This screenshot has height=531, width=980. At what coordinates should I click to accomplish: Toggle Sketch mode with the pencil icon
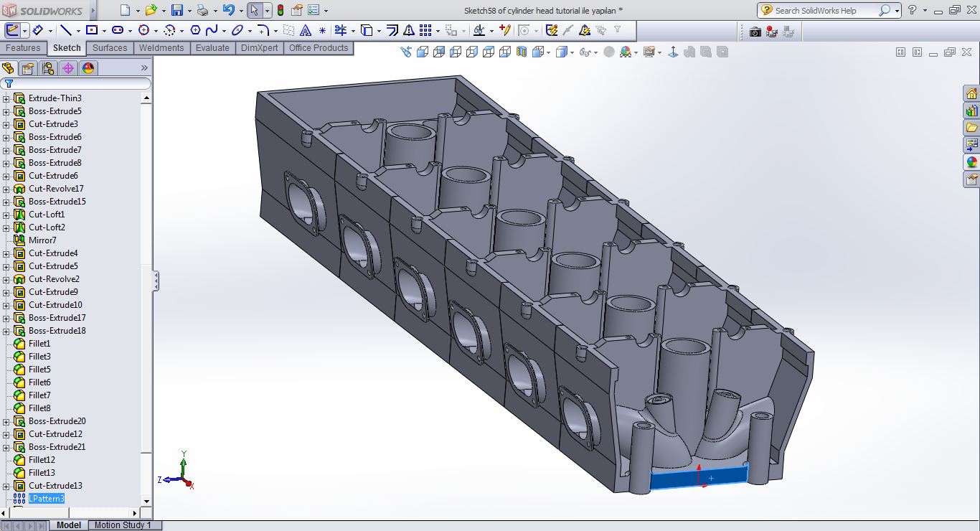tap(12, 30)
